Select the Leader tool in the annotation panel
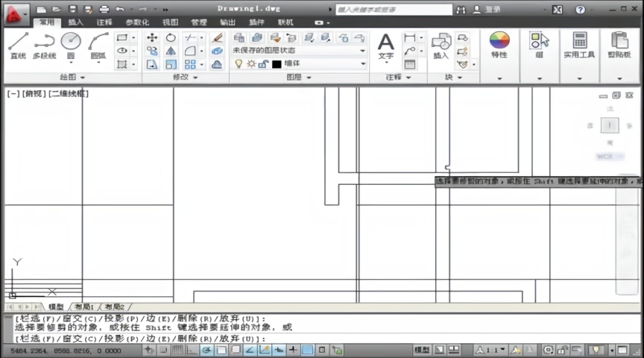The image size is (644, 358). point(409,51)
